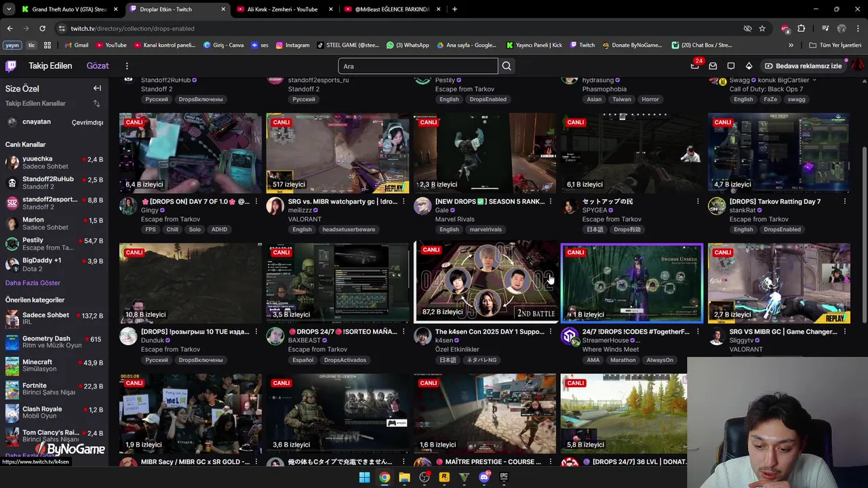Click the search magnifier button
The image size is (868, 488).
click(507, 66)
